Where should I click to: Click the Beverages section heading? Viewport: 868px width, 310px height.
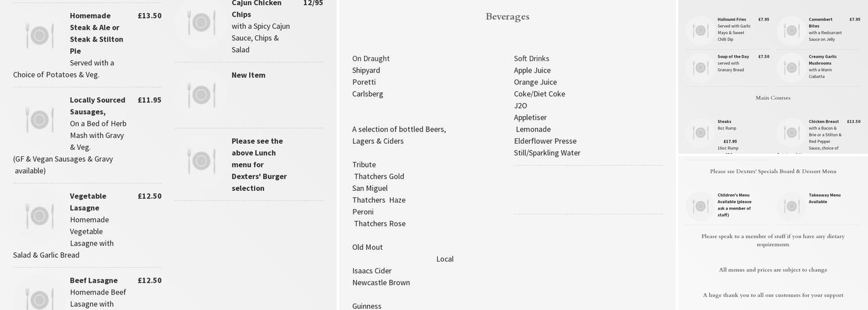[x=507, y=17]
